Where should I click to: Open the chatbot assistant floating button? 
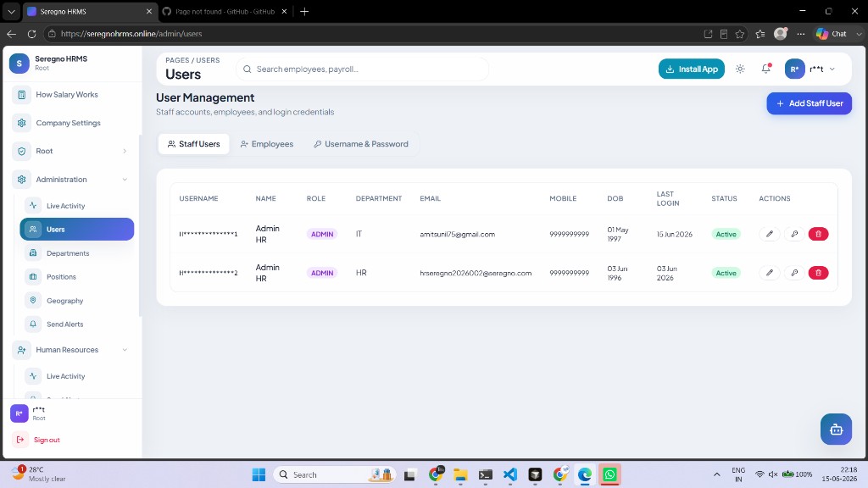point(836,430)
